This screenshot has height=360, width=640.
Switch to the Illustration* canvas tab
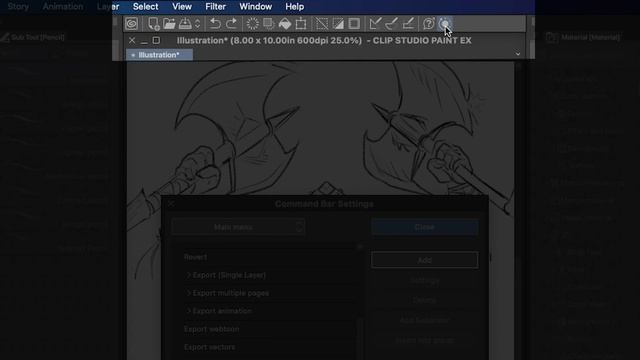[159, 55]
